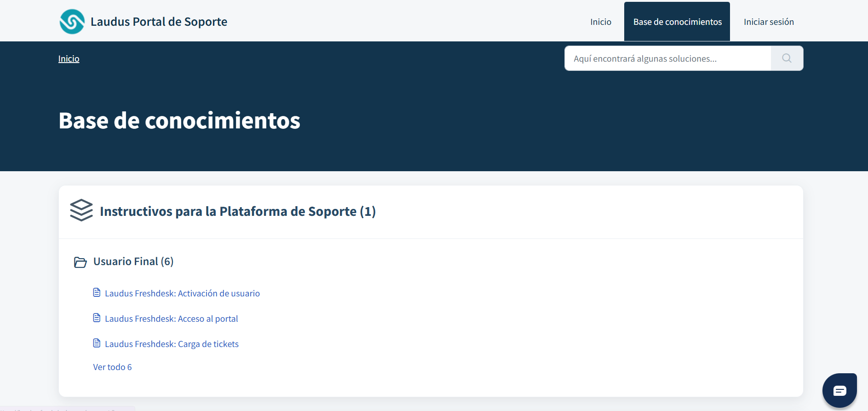
Task: Click the Laudus Portal de Soporte title
Action: tap(159, 22)
